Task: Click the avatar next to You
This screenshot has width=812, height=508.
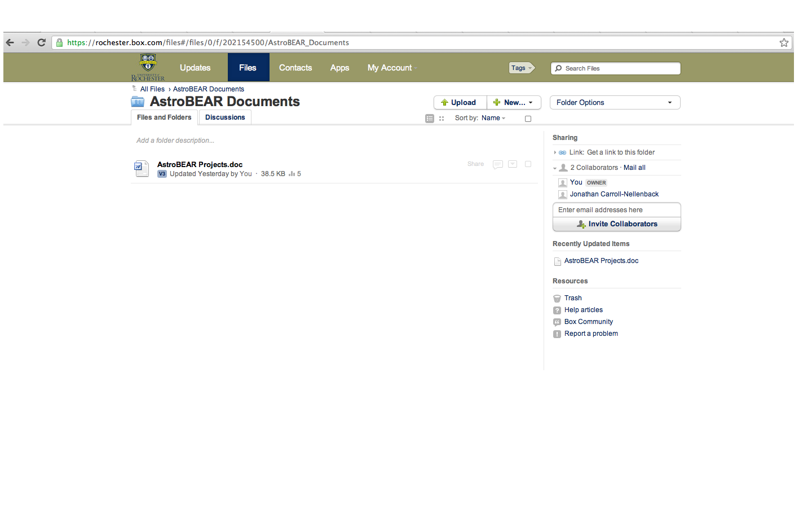Action: [x=563, y=182]
